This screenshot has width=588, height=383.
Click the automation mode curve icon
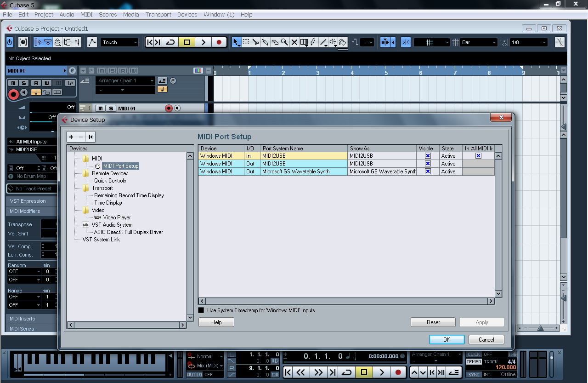click(92, 42)
